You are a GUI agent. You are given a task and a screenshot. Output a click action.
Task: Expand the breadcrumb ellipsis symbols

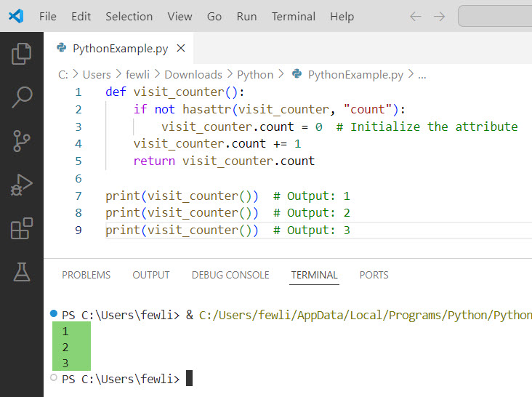[x=422, y=76]
